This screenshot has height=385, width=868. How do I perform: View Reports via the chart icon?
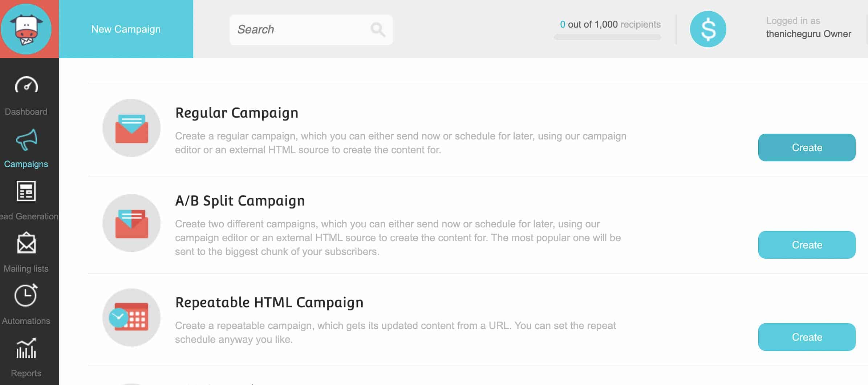tap(26, 349)
